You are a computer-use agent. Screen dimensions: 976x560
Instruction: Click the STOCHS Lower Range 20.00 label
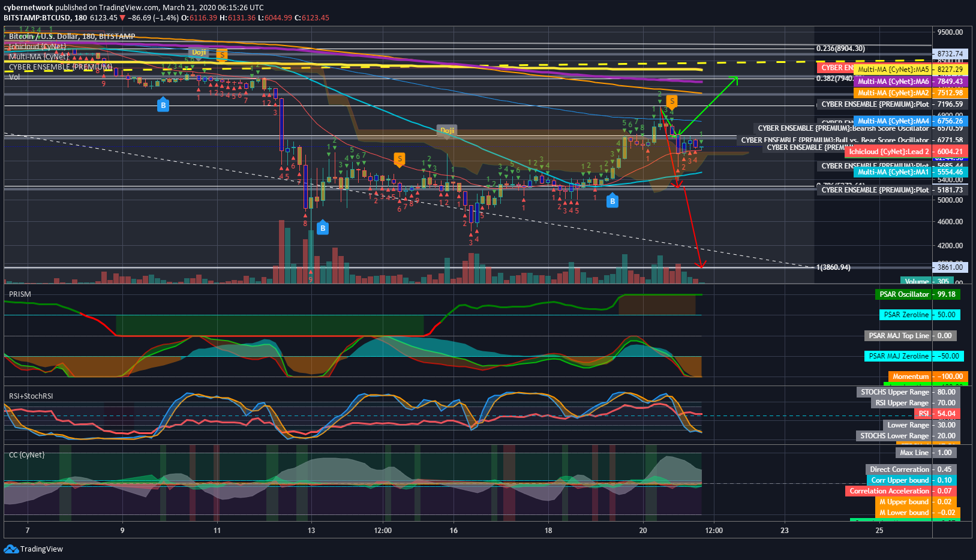(x=908, y=436)
